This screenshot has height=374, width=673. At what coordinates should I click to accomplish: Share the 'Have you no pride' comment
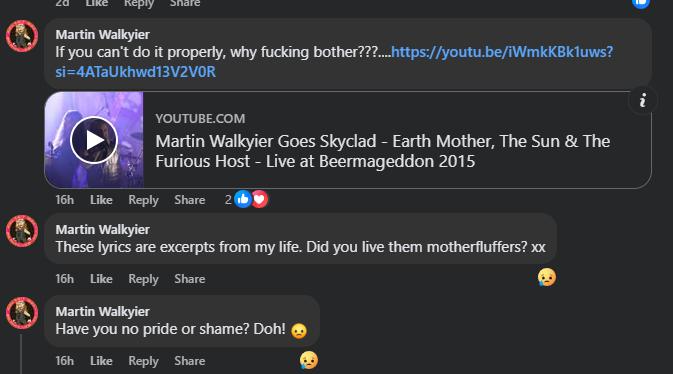coord(190,361)
